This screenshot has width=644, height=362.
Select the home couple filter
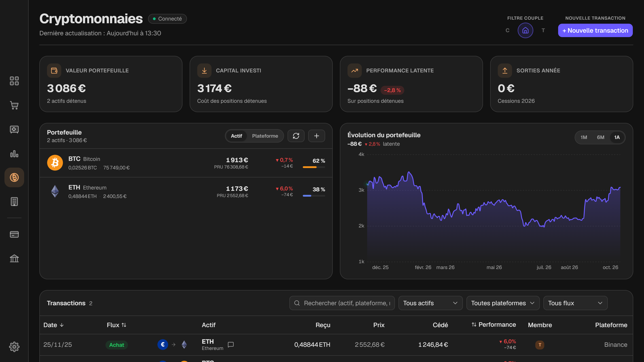[x=525, y=30]
